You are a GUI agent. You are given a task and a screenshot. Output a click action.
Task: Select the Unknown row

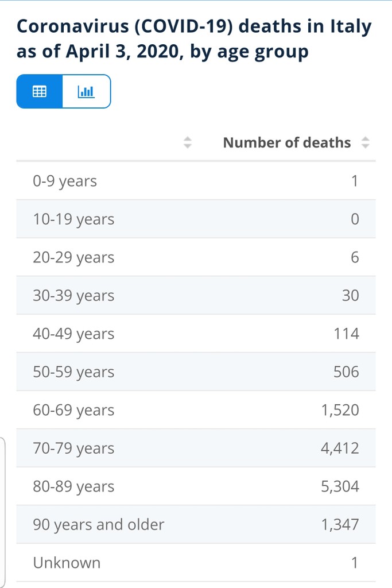196,563
